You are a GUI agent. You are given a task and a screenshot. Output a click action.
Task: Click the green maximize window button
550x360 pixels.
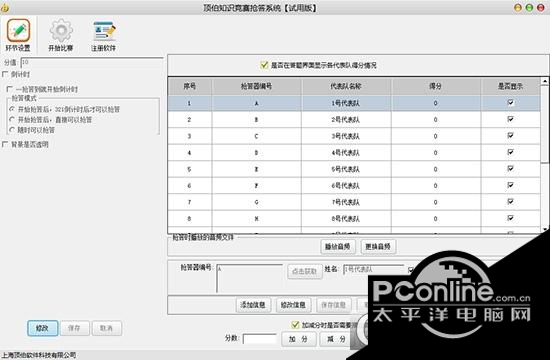point(529,8)
